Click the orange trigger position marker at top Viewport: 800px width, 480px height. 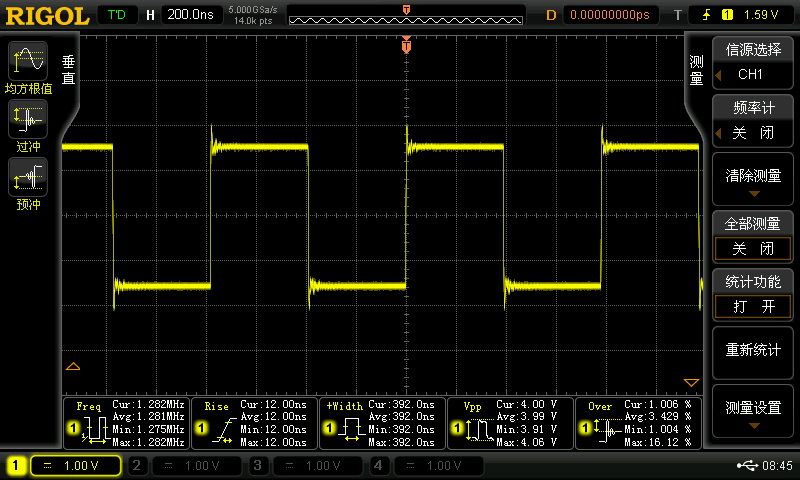point(406,45)
